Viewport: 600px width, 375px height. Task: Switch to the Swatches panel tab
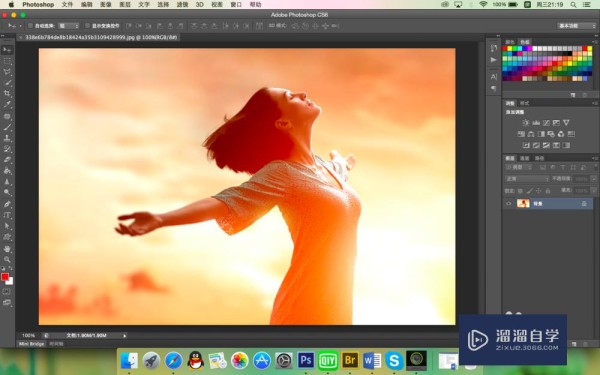[x=525, y=42]
